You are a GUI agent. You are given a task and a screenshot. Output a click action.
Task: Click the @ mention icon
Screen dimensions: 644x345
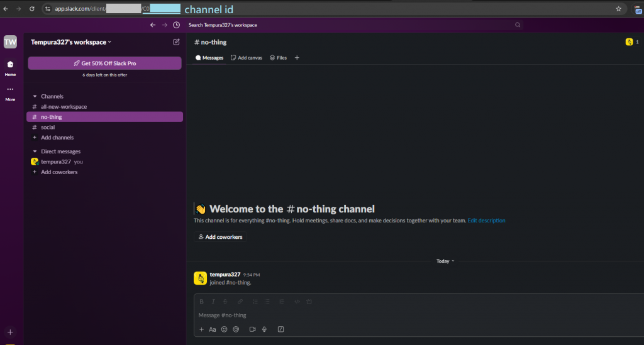236,329
